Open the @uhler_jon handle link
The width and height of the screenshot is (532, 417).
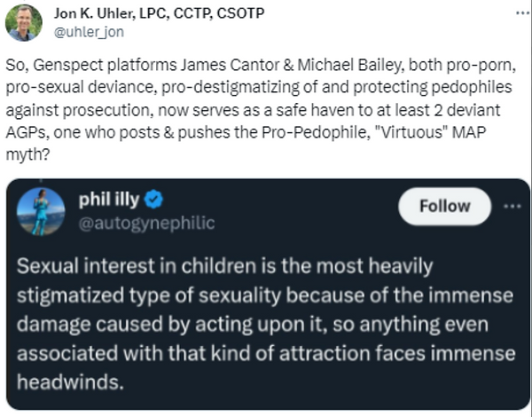click(x=89, y=32)
